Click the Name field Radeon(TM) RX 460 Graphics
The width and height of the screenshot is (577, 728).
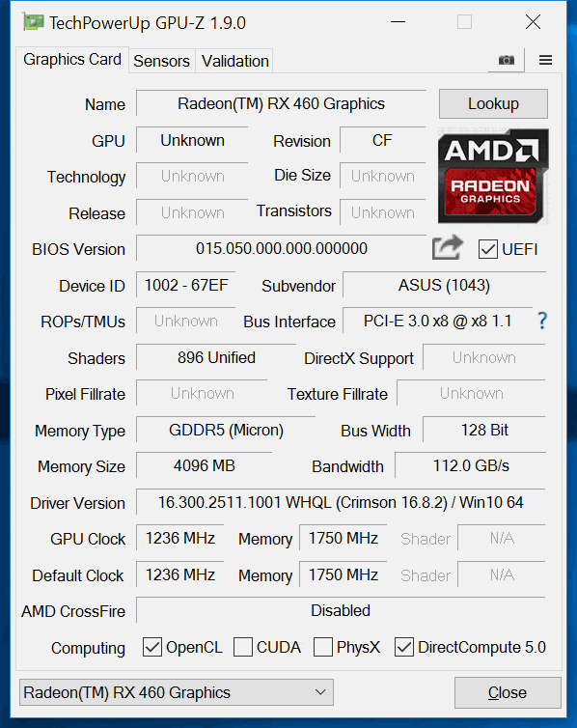281,103
